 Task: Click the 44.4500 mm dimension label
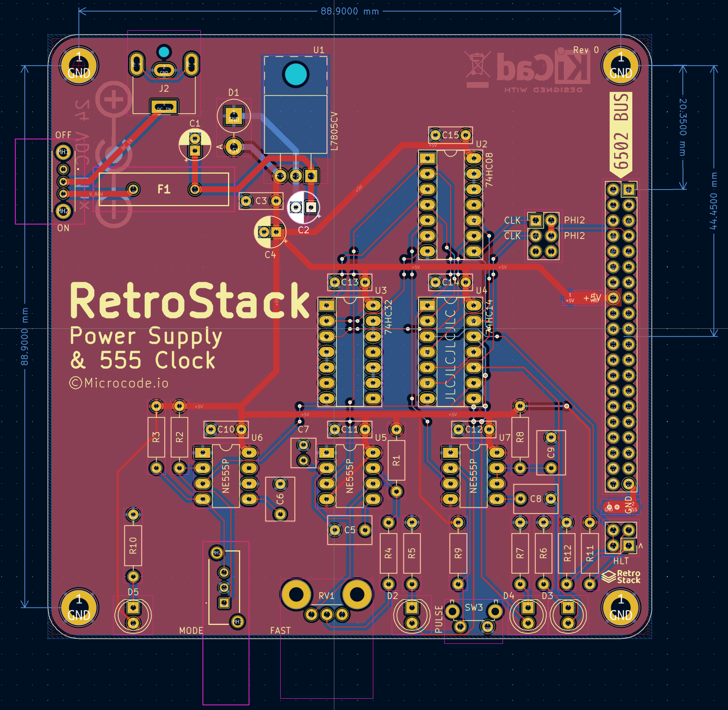(713, 201)
